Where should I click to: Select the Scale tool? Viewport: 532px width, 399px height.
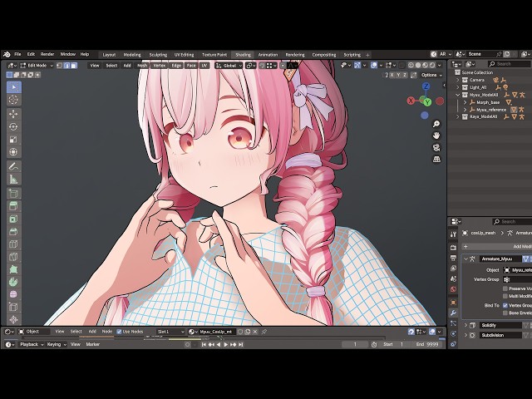coord(14,139)
